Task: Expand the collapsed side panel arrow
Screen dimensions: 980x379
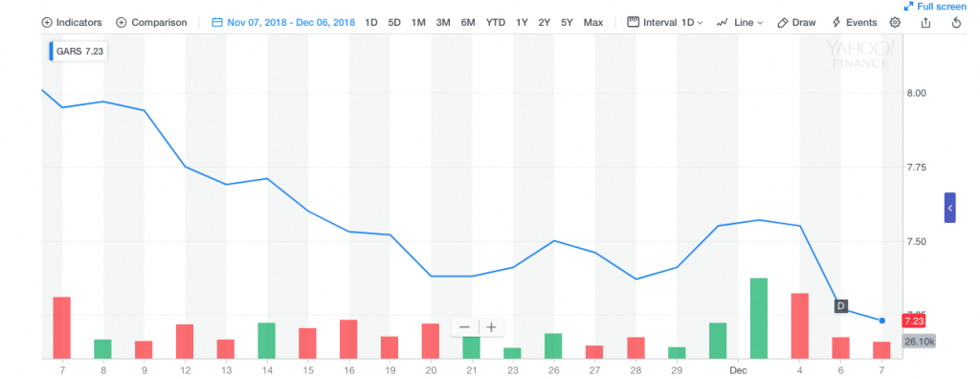Action: [950, 208]
